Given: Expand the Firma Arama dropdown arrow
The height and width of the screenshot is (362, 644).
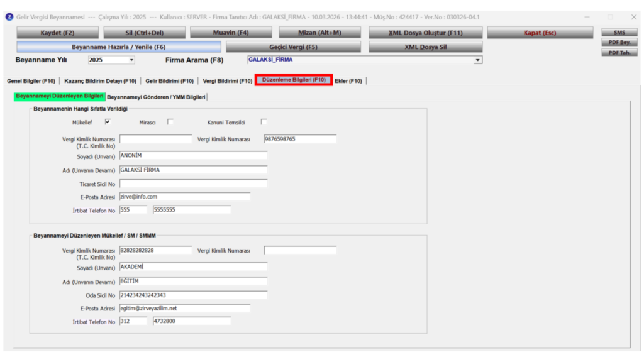Looking at the screenshot, I should pos(478,60).
